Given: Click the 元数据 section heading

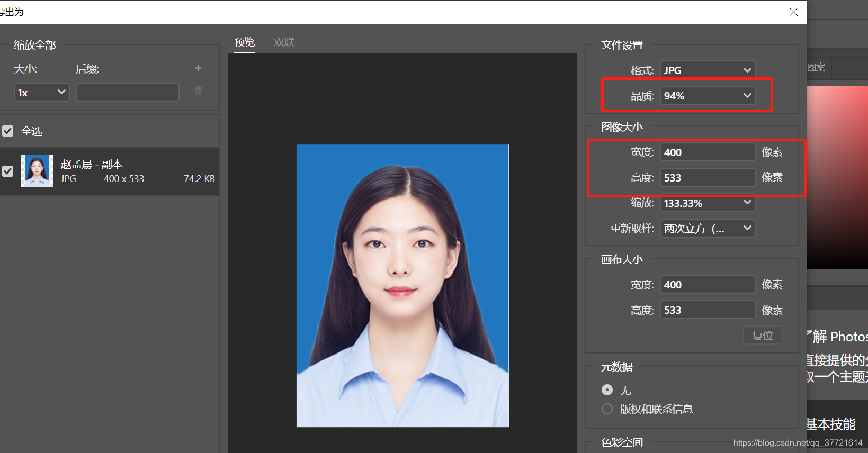Looking at the screenshot, I should (616, 367).
